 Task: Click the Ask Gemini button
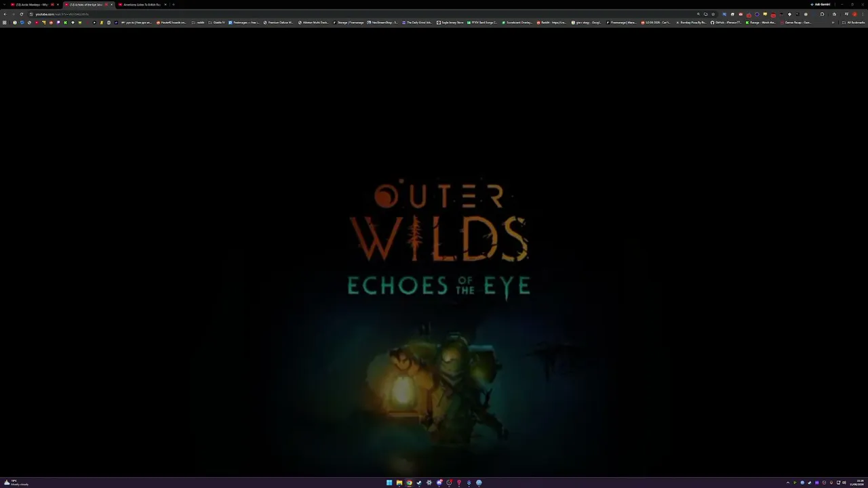coord(821,5)
